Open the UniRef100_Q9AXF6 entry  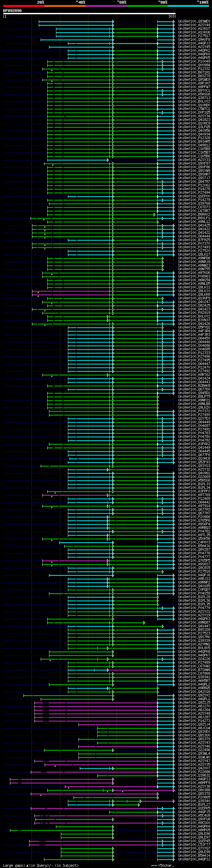[194, 40]
